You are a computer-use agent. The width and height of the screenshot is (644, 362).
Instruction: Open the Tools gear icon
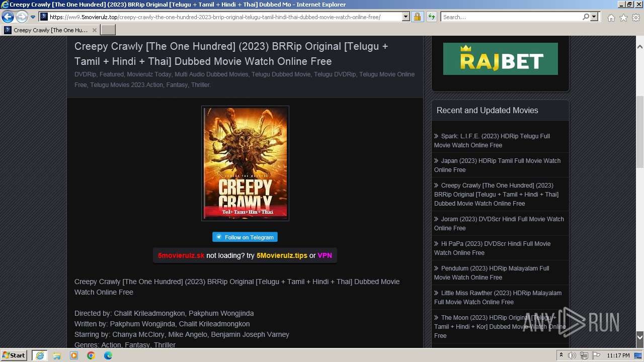point(636,18)
